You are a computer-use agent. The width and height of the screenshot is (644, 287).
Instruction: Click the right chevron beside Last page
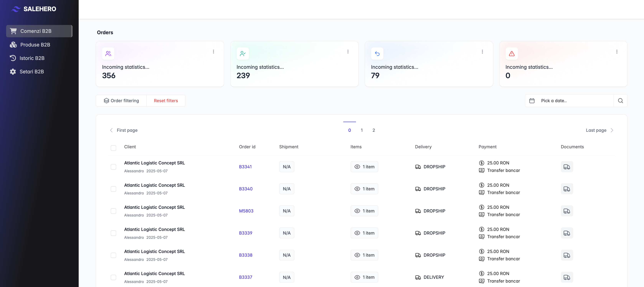(612, 130)
